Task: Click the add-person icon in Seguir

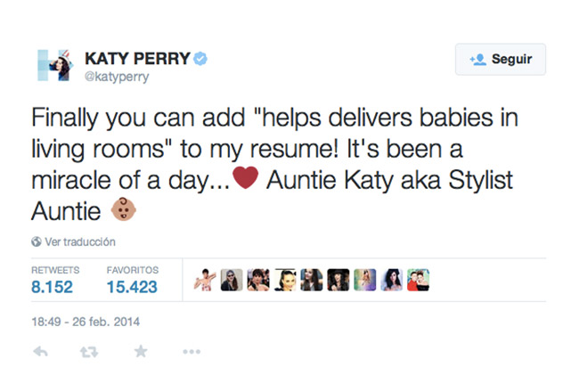Action: 477,60
